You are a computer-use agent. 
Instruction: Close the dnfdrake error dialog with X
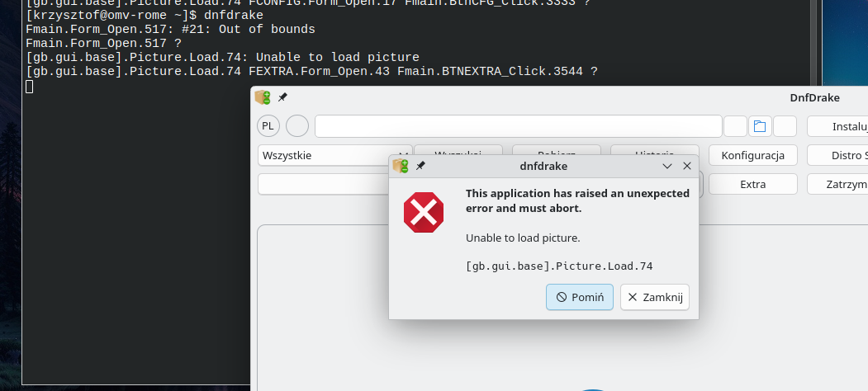[687, 166]
